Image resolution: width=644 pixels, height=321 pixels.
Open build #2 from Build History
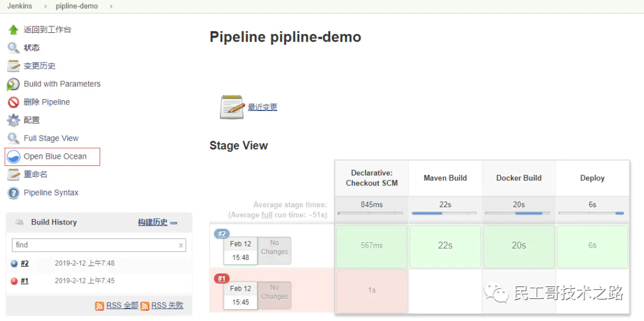24,263
